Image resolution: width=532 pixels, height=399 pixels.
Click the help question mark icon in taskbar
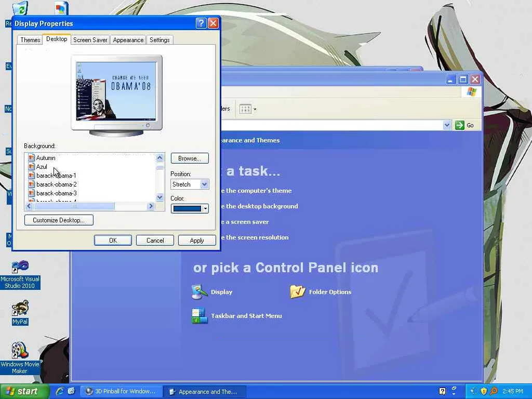442,392
